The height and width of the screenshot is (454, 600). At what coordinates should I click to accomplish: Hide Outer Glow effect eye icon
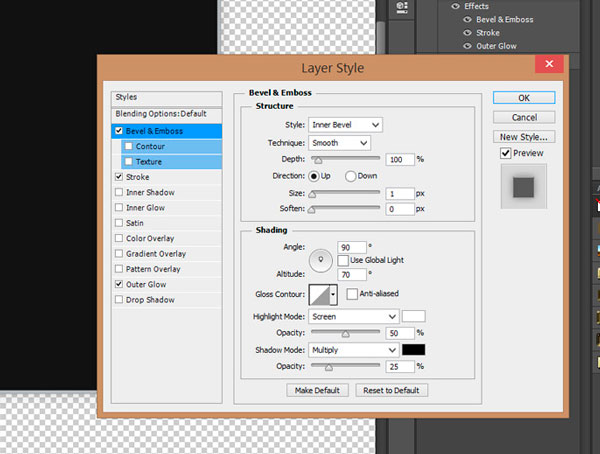[467, 46]
